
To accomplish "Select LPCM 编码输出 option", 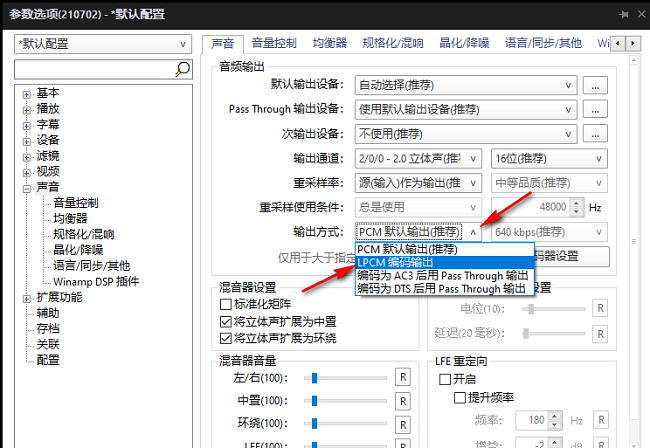I will (x=445, y=262).
